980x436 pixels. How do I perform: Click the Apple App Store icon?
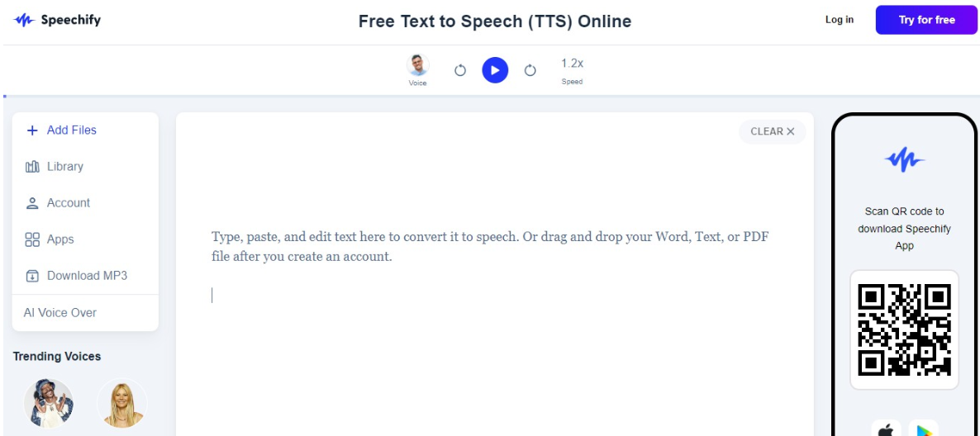tap(886, 429)
